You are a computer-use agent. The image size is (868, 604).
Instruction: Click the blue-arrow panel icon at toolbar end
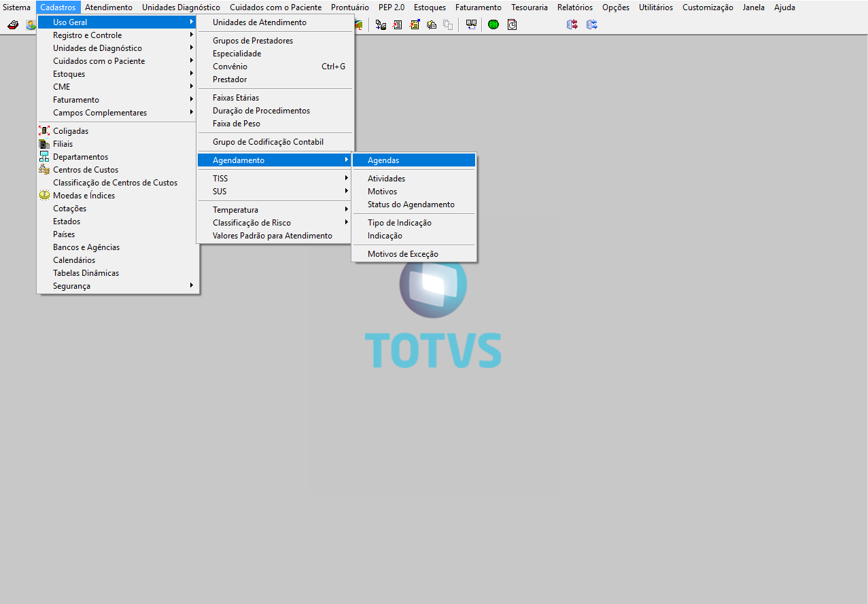click(592, 24)
